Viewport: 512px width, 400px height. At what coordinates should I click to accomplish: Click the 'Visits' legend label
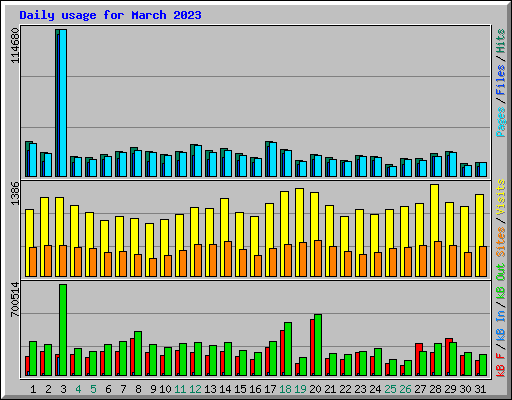501,197
